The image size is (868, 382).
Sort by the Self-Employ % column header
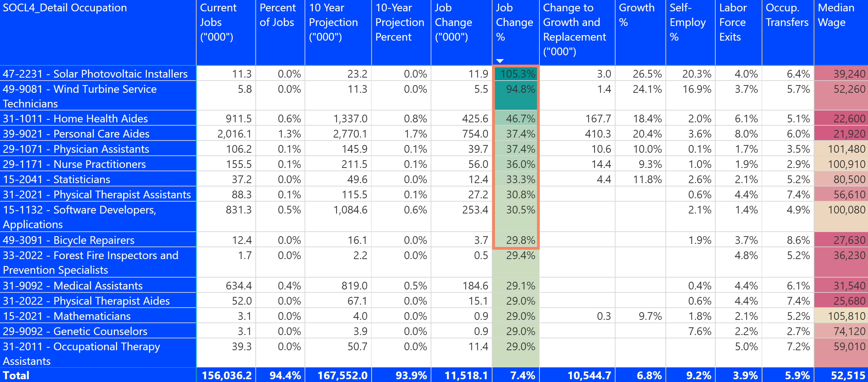click(x=689, y=22)
